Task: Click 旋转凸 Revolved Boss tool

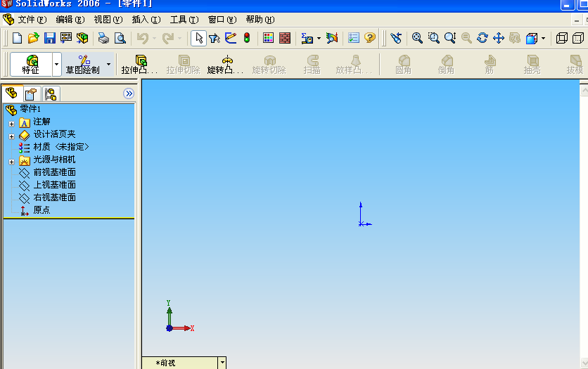Action: click(225, 65)
